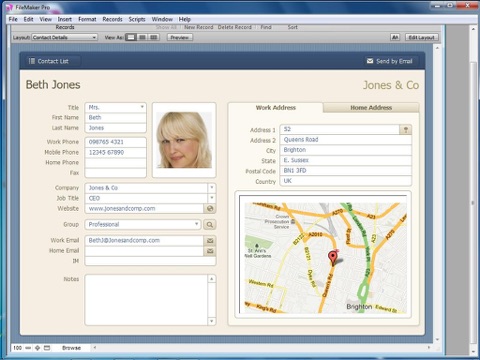Viewport: 480px width, 360px height.
Task: Switch to Table view icon
Action: (154, 37)
